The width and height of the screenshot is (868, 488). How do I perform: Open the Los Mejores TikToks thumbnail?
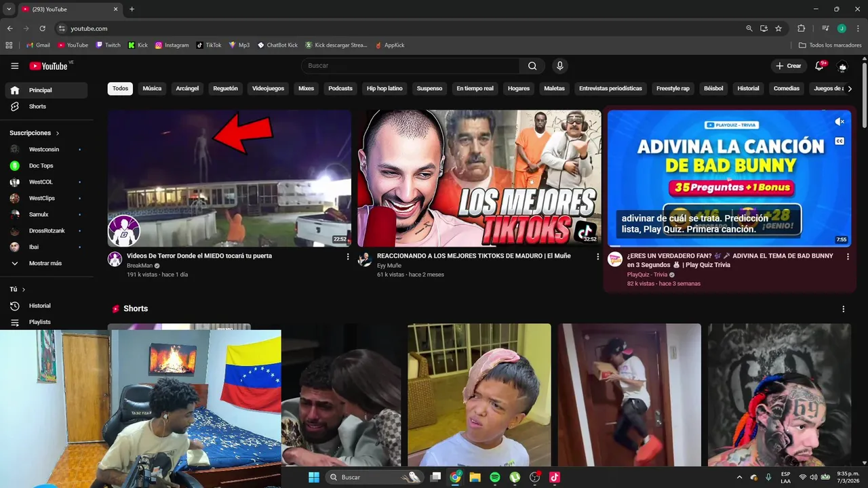(479, 178)
